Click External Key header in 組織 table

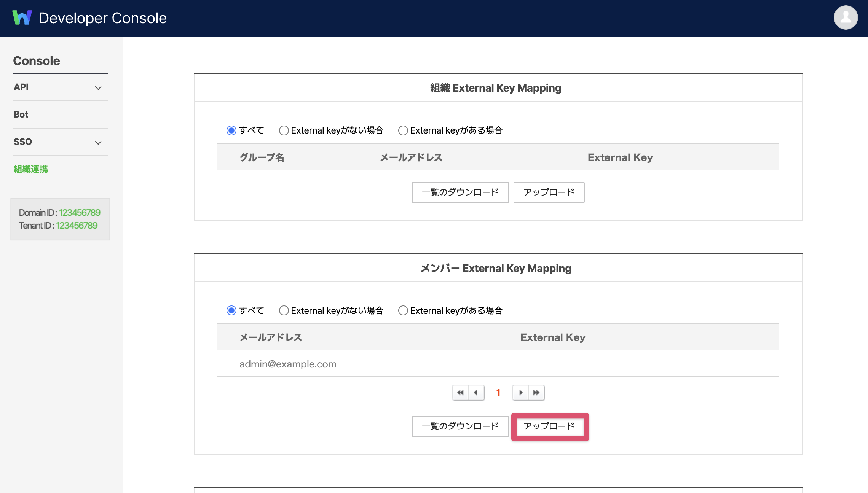620,157
